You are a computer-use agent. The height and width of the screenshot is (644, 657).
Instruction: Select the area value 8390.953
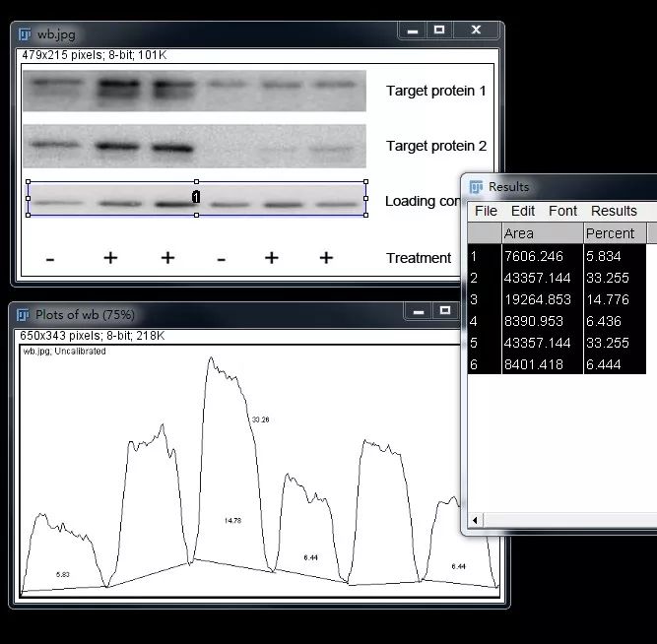534,321
